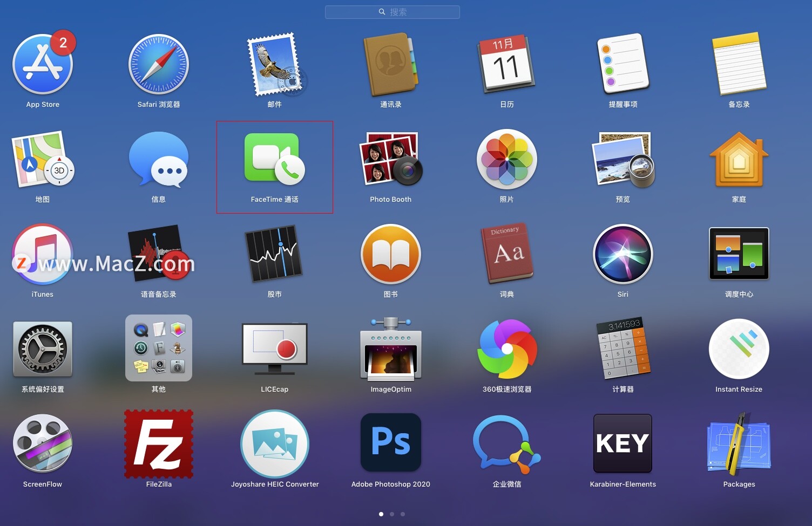Start FaceTime app
Viewport: 812px width, 526px height.
[274, 158]
